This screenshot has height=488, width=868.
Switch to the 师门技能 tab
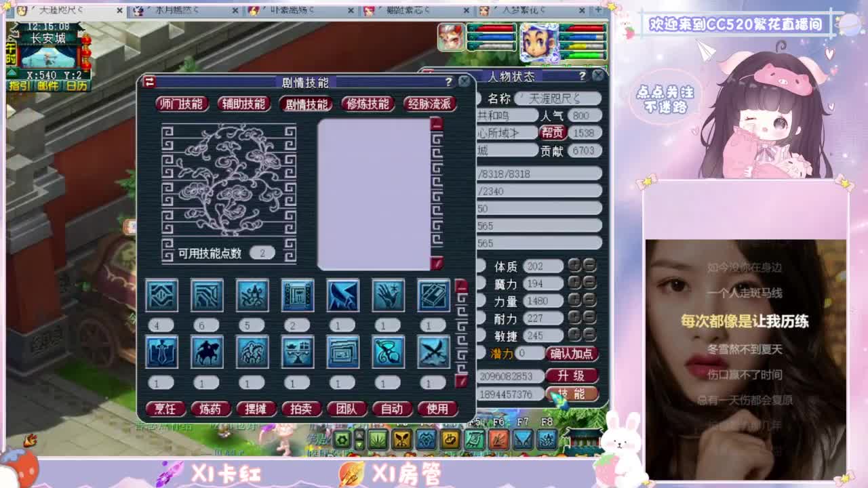click(181, 104)
